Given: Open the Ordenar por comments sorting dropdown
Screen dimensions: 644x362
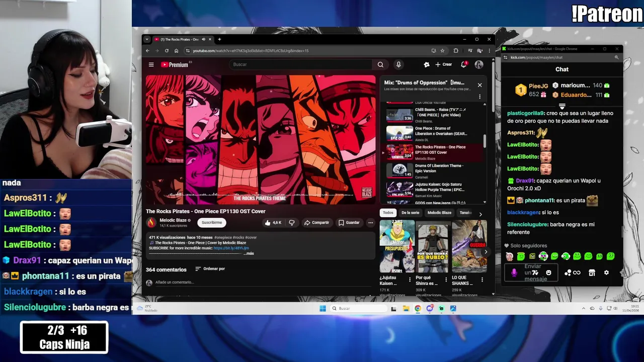Looking at the screenshot, I should (210, 269).
